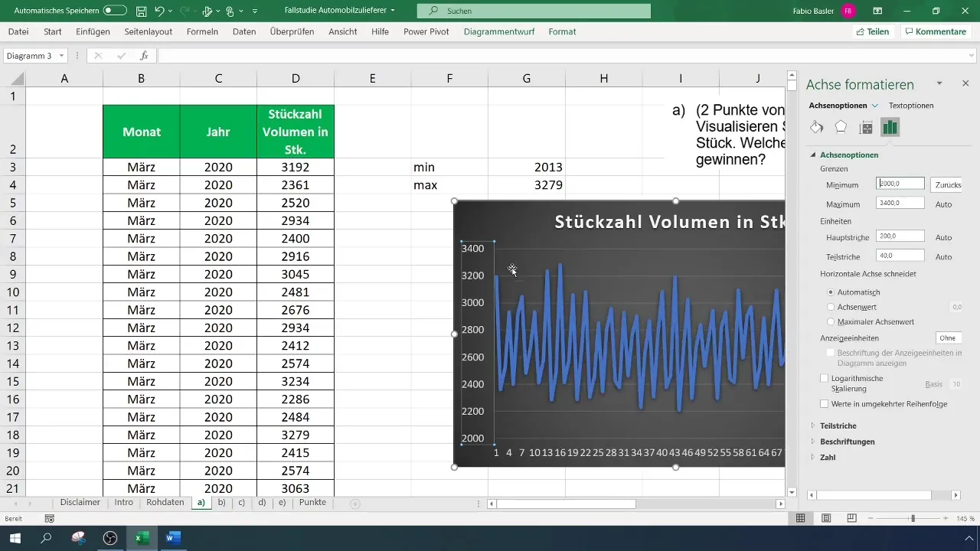Open the Anzeigeeinheiten Ohne dropdown
The image size is (980, 551).
(x=949, y=337)
